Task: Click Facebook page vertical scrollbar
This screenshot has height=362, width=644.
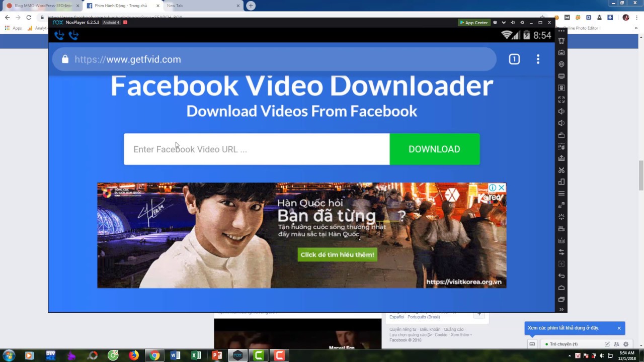Action: click(x=641, y=176)
